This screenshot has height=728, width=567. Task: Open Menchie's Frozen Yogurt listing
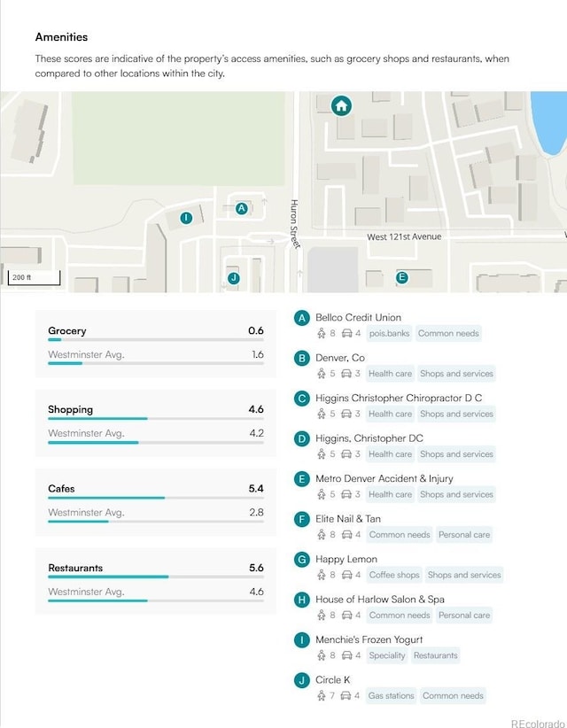coord(369,639)
